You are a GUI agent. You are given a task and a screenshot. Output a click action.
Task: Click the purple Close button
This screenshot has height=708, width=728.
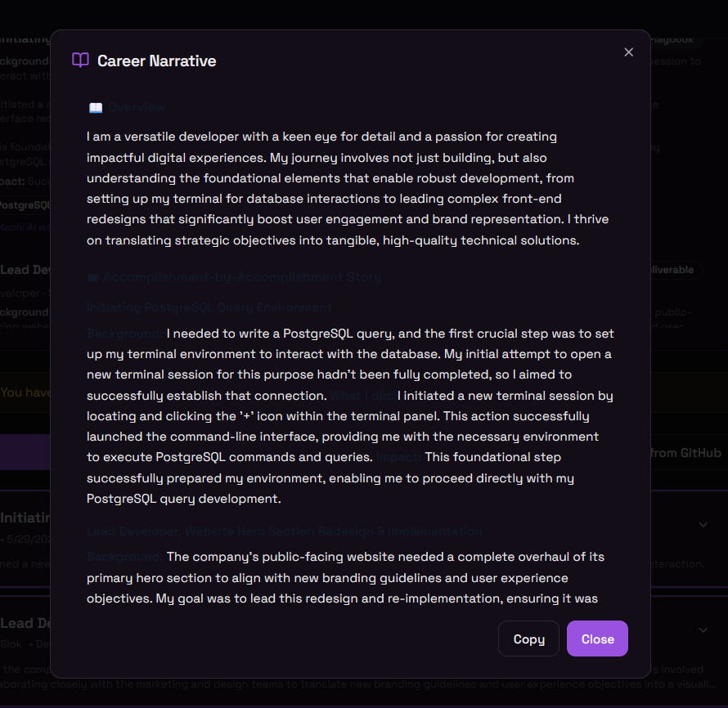pos(597,639)
